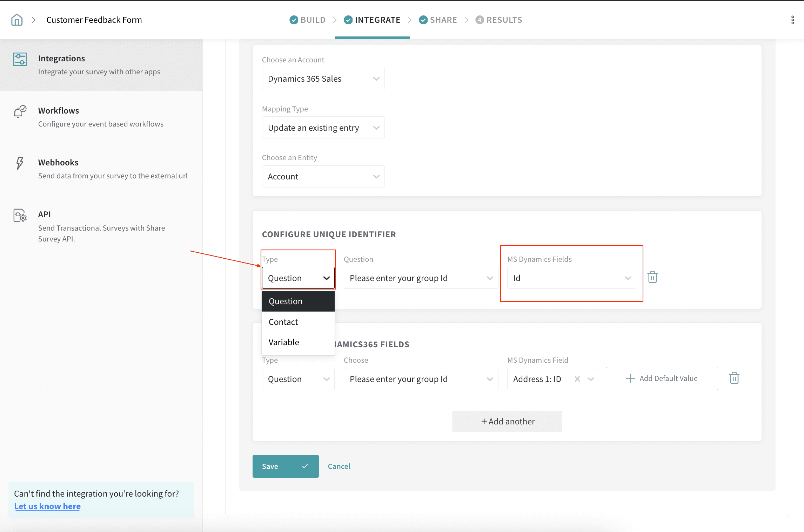
Task: Open the Choose an Entity dropdown
Action: (323, 177)
